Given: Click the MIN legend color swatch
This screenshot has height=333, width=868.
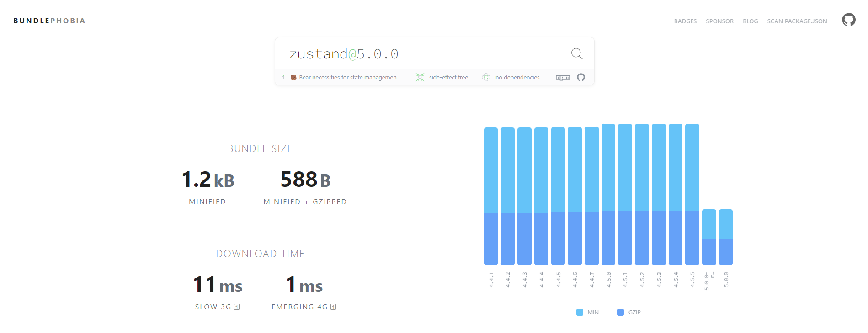Looking at the screenshot, I should click(580, 312).
